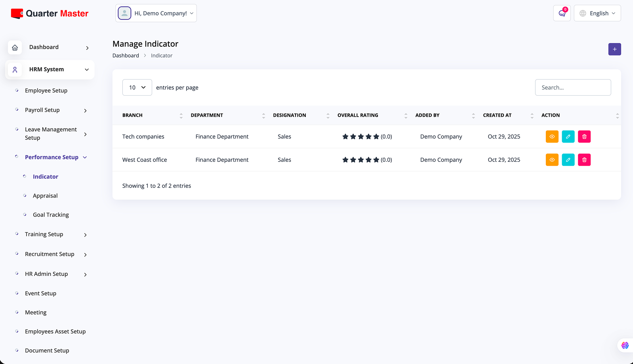Go to Goal Tracking menu item

(51, 215)
